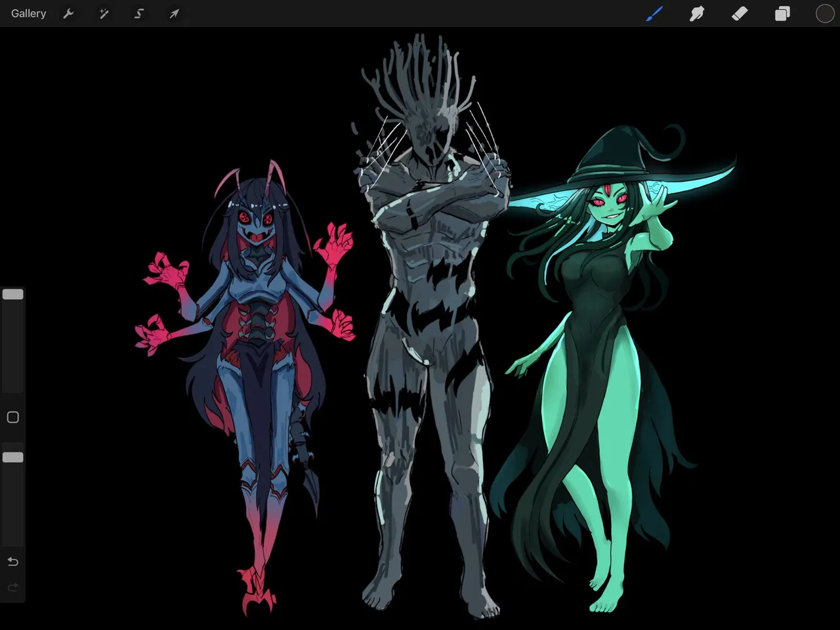
Task: Activate the Transform arrow tool
Action: point(174,13)
